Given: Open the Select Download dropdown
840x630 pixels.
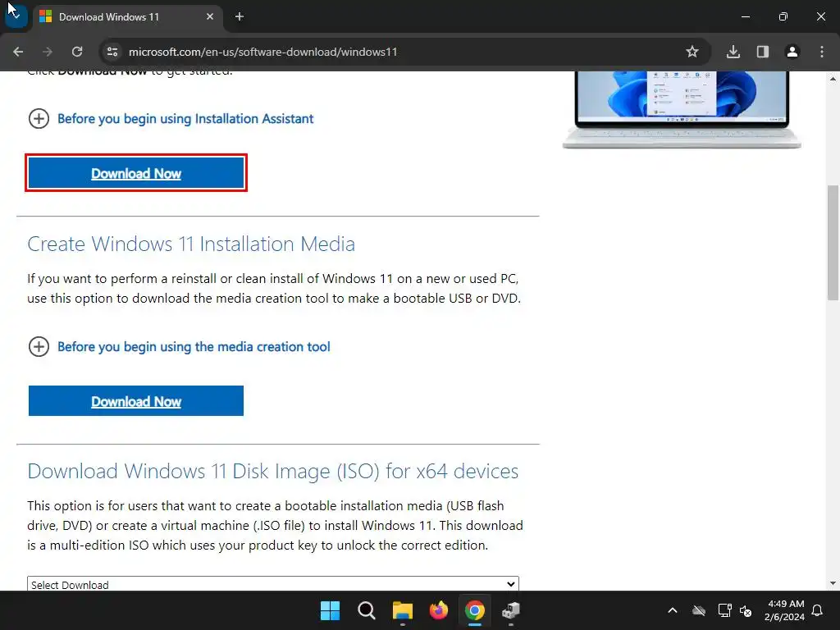Looking at the screenshot, I should [273, 584].
